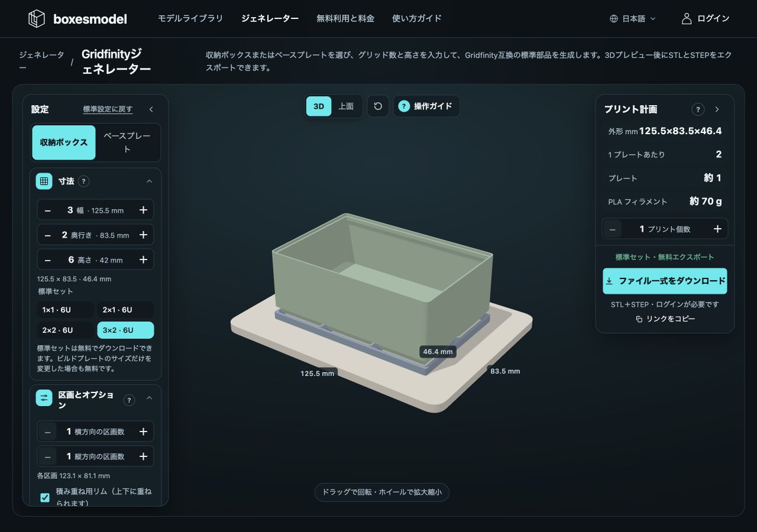Open the 日本語 language dropdown

point(633,19)
